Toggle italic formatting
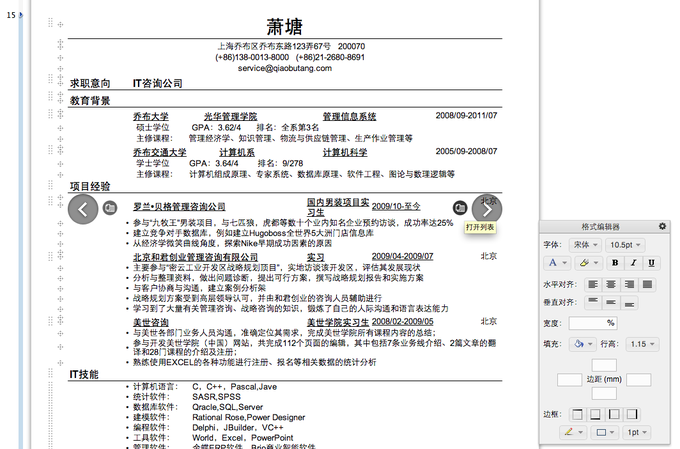 coord(633,263)
